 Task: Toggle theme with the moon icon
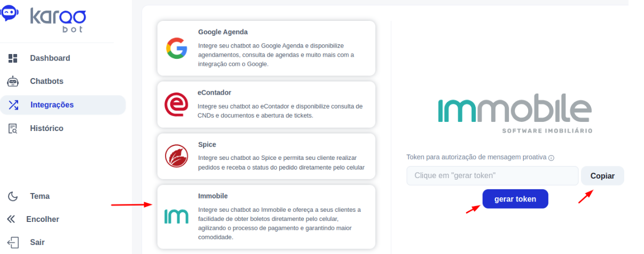tap(13, 196)
